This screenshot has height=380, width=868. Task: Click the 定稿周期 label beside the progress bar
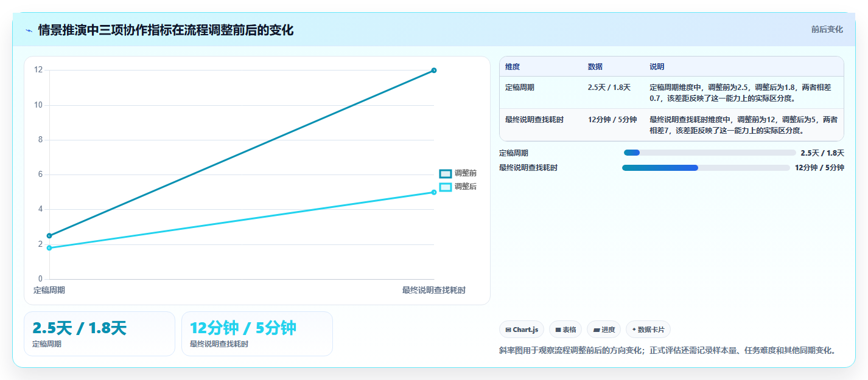[x=514, y=153]
